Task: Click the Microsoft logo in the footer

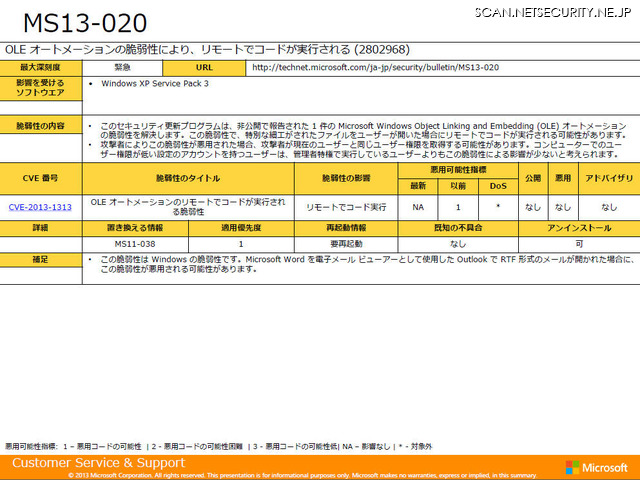Action: coord(596,467)
